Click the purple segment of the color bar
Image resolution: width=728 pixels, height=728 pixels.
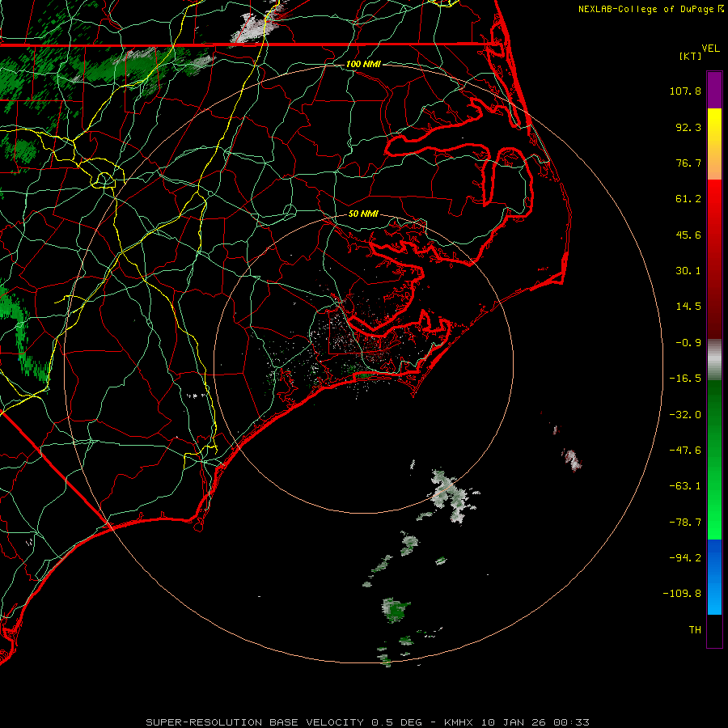click(x=714, y=90)
